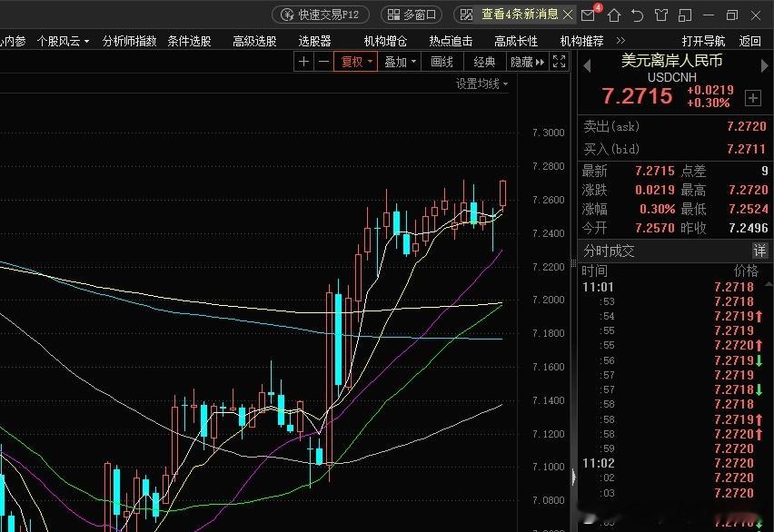Click the large 7.2715 price quote
Viewport: 774px width, 532px height.
tap(637, 95)
